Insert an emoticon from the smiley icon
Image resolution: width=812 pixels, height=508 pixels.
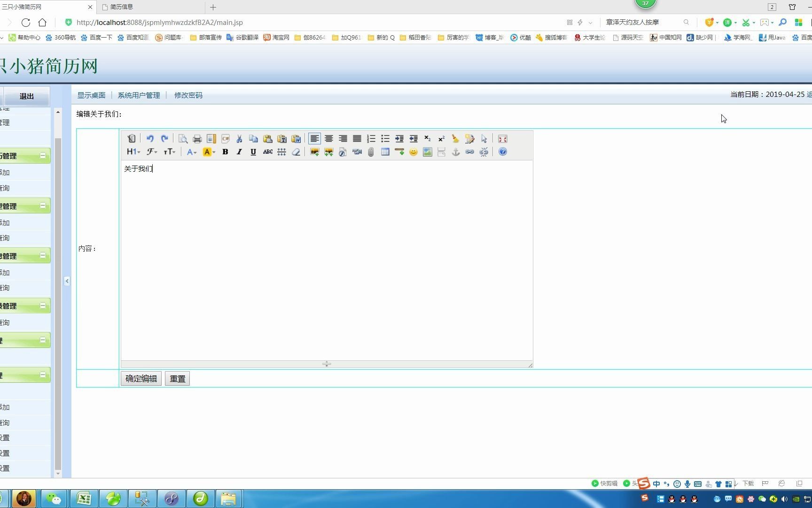[413, 152]
